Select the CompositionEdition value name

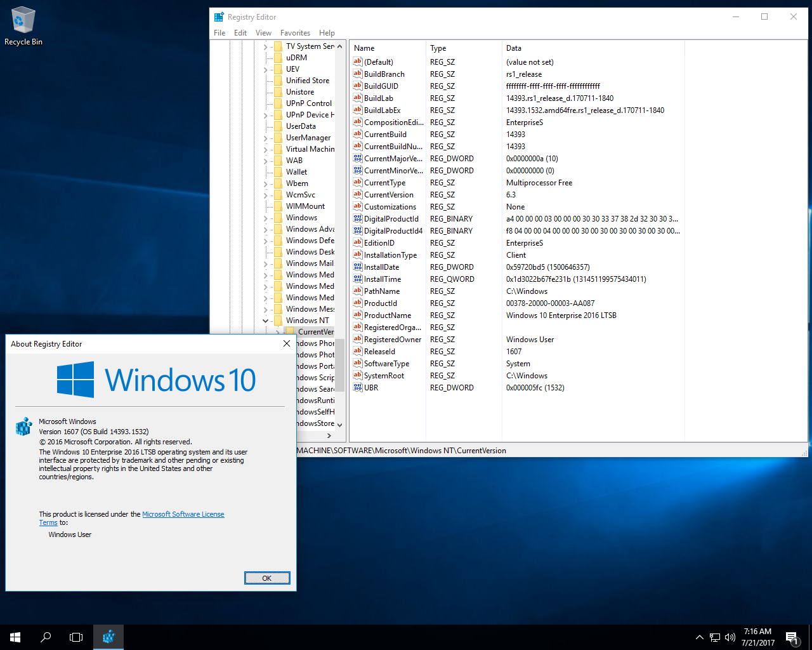393,122
